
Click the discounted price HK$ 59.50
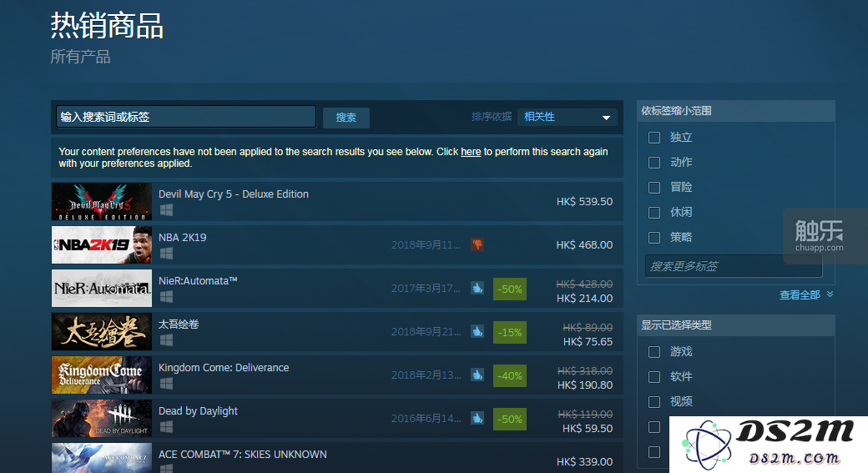[x=588, y=429]
